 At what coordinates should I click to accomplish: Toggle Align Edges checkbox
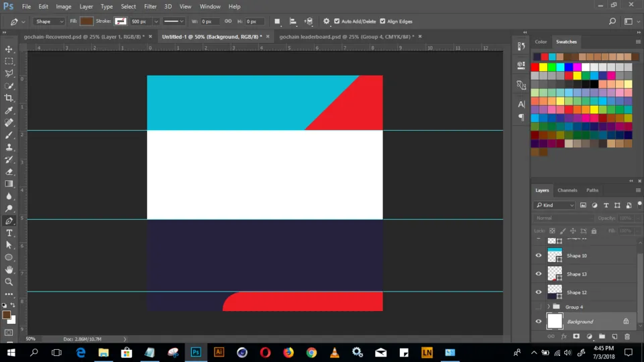[382, 21]
